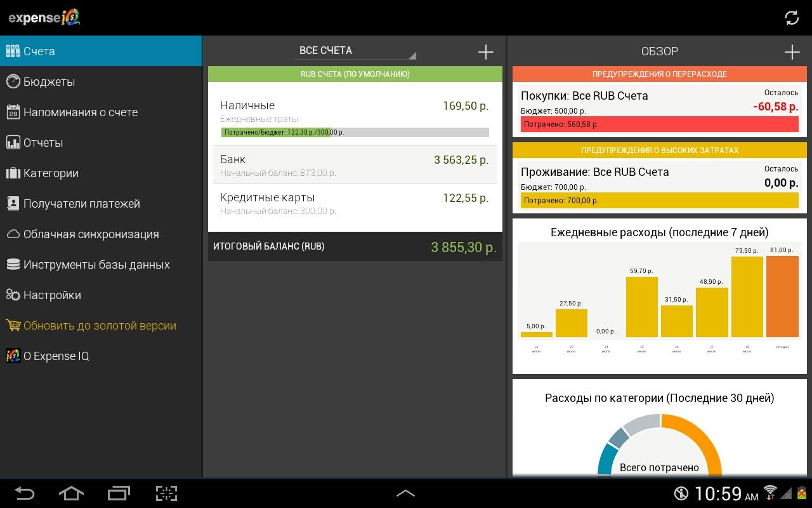Image resolution: width=812 pixels, height=508 pixels.
Task: Go to Получатели платежей
Action: [x=81, y=204]
